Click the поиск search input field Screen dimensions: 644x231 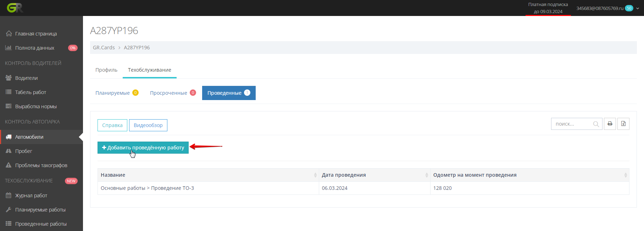572,124
